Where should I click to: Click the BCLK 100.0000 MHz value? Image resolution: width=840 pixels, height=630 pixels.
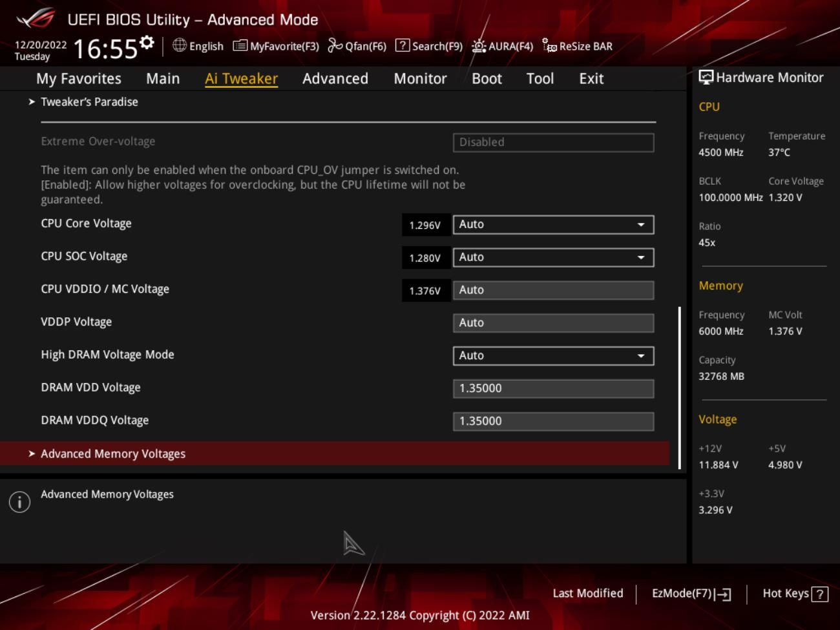tap(731, 198)
